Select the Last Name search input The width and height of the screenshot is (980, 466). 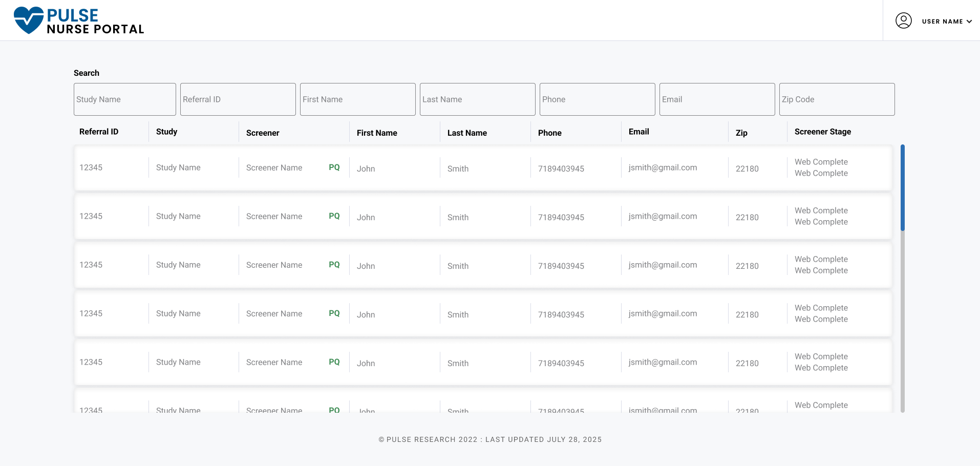pyautogui.click(x=478, y=99)
